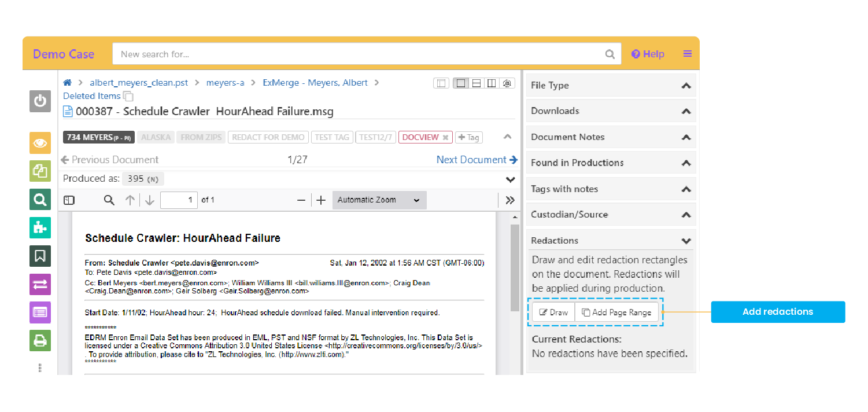Go to Next Document
Screen dimensions: 868x412
(477, 160)
